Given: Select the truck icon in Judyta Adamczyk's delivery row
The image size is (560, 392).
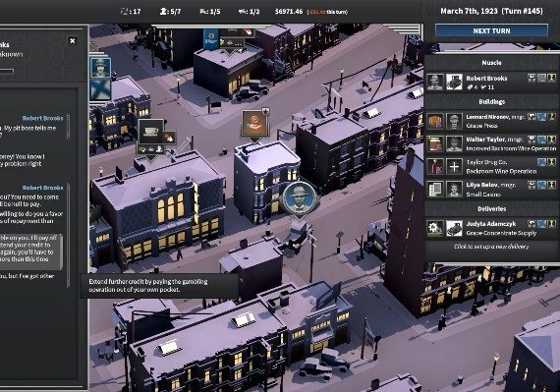Looking at the screenshot, I should [454, 229].
